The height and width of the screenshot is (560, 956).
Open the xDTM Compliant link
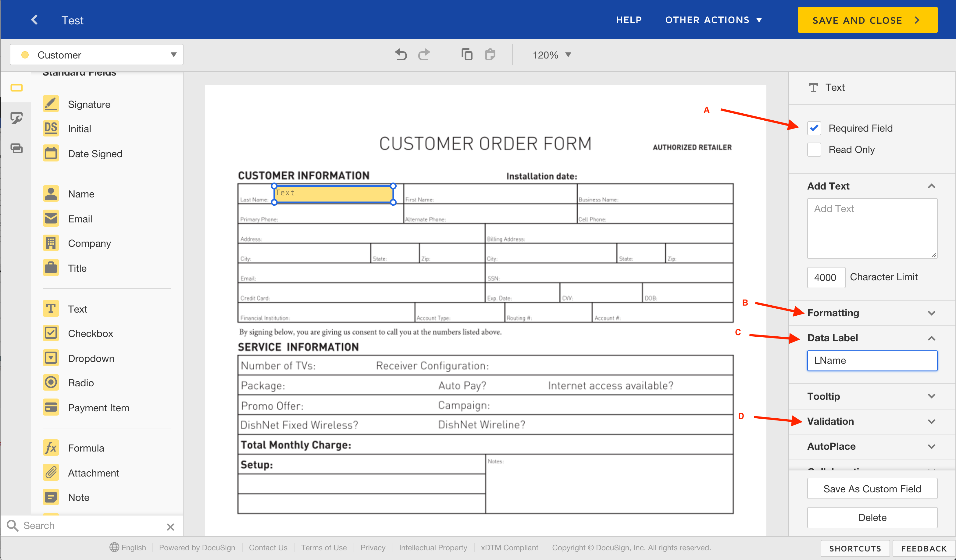coord(509,548)
